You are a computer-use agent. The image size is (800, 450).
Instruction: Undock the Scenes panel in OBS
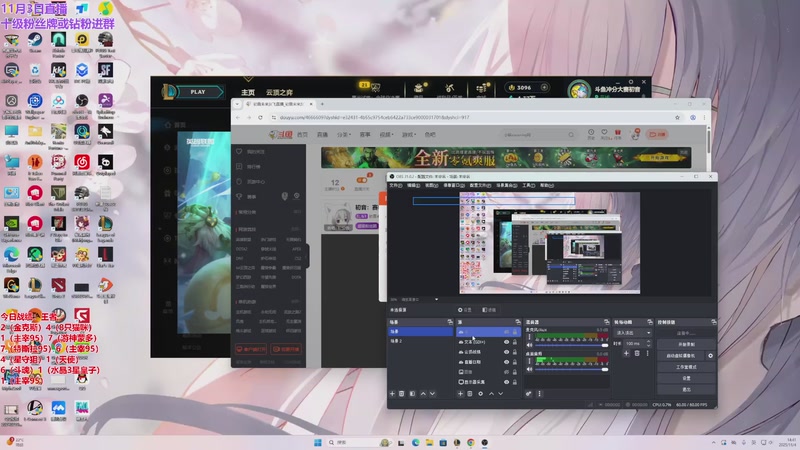pos(449,322)
